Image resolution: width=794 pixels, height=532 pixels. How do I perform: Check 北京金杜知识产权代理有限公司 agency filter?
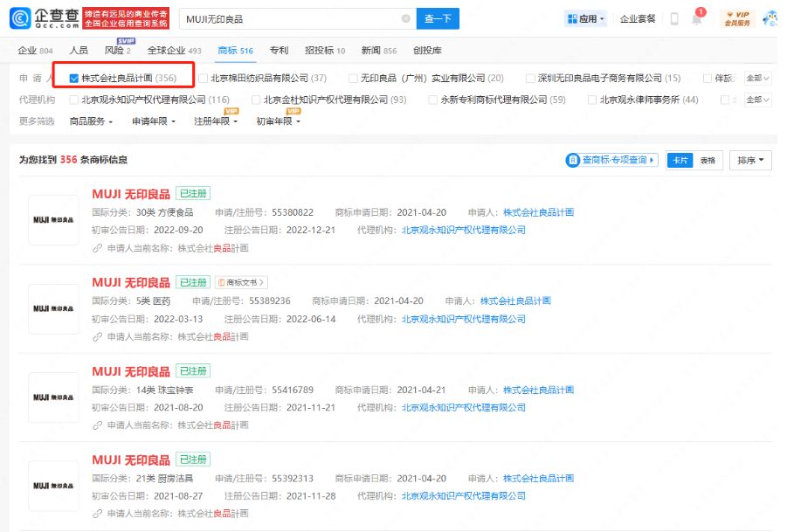tap(256, 100)
